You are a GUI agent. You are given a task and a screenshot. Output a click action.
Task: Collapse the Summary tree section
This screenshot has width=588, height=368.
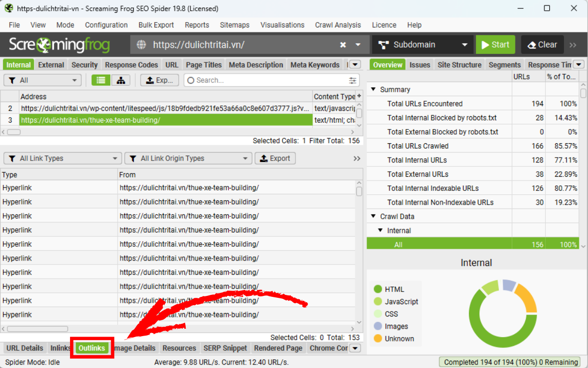(373, 90)
